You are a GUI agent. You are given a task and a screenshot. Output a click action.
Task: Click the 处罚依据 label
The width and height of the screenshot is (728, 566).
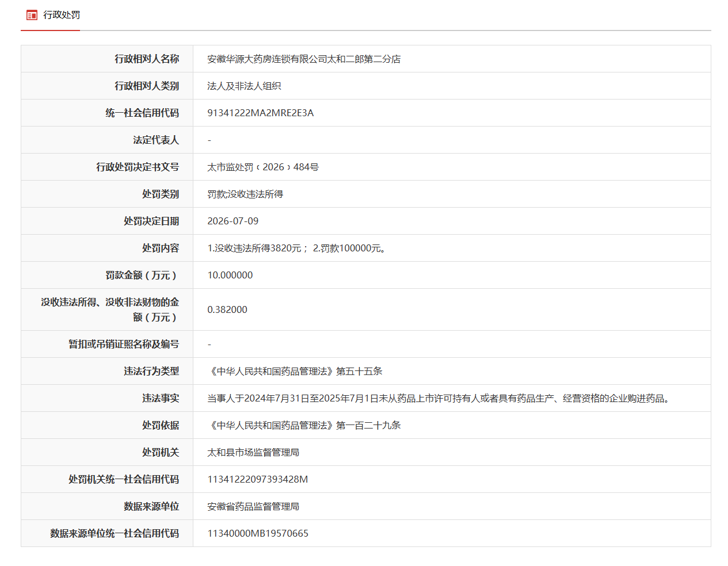tap(161, 425)
